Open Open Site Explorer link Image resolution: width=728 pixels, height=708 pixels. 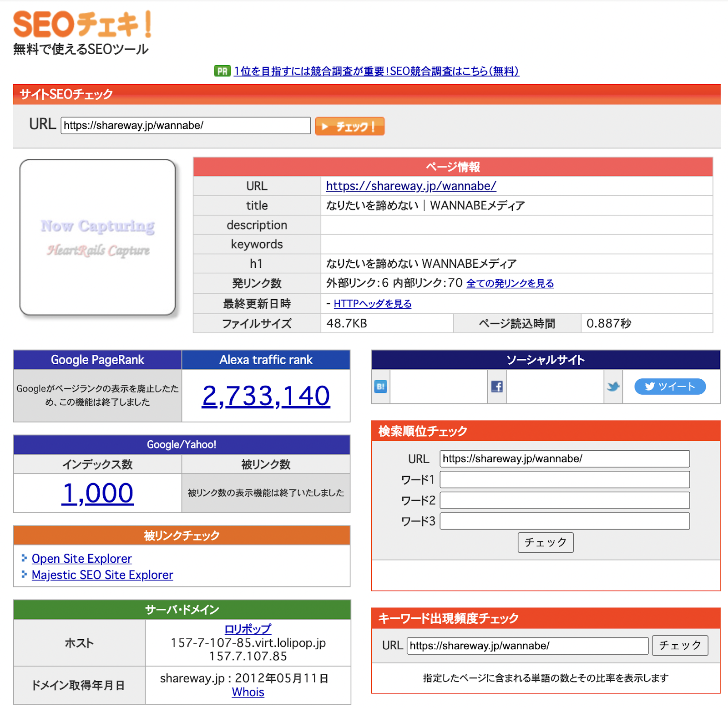point(82,559)
